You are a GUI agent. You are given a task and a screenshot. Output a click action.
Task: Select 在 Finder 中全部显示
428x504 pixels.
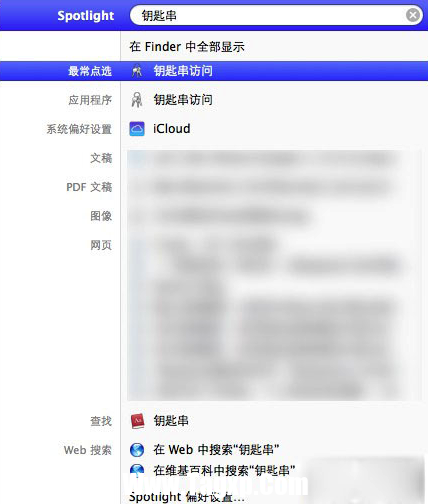point(187,46)
